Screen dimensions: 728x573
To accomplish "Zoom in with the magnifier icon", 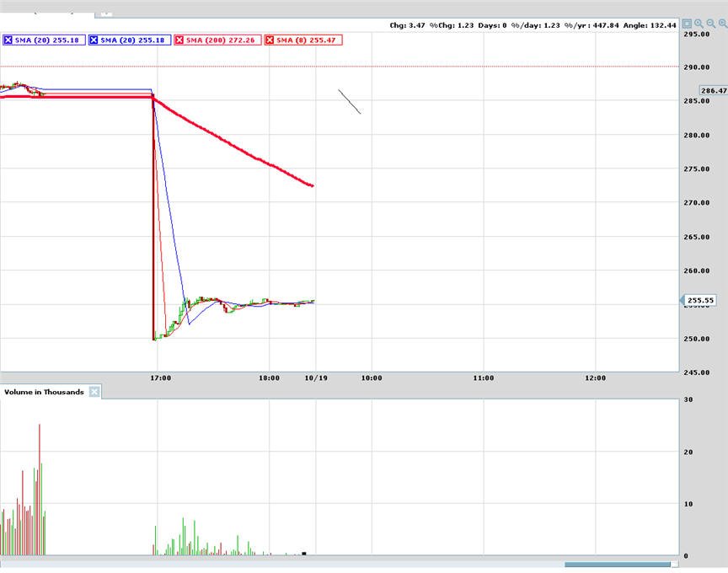I will [699, 24].
